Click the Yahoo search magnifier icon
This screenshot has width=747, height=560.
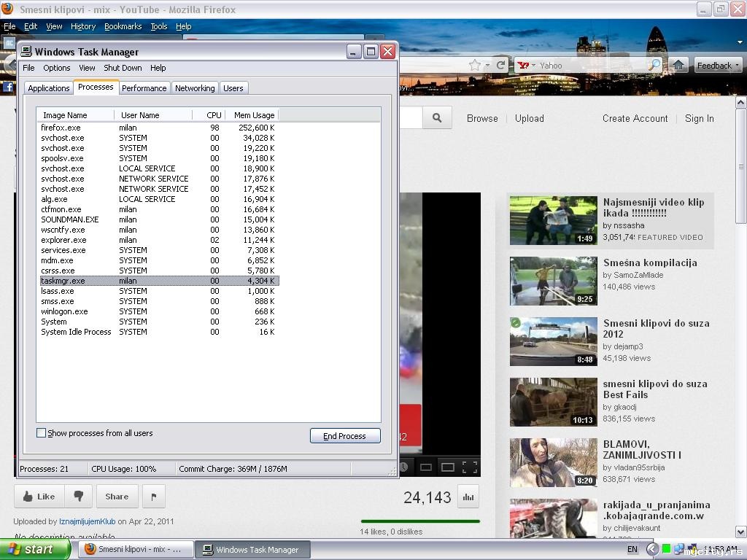click(x=654, y=65)
